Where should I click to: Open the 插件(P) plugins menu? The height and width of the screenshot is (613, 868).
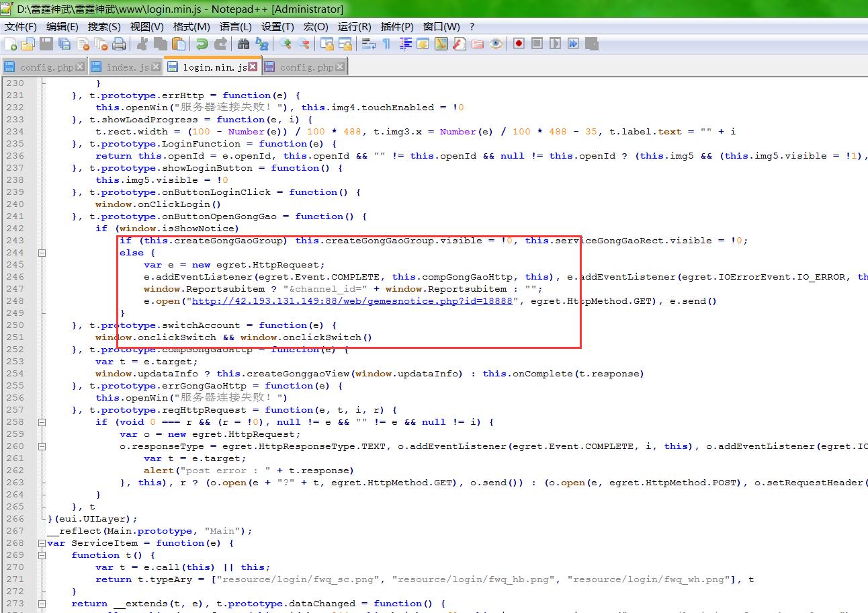coord(397,27)
